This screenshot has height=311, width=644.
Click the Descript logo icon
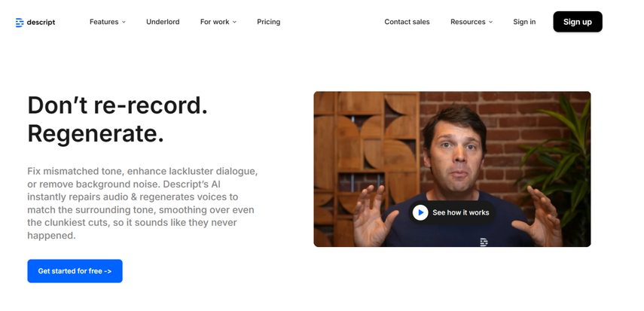[x=20, y=23]
